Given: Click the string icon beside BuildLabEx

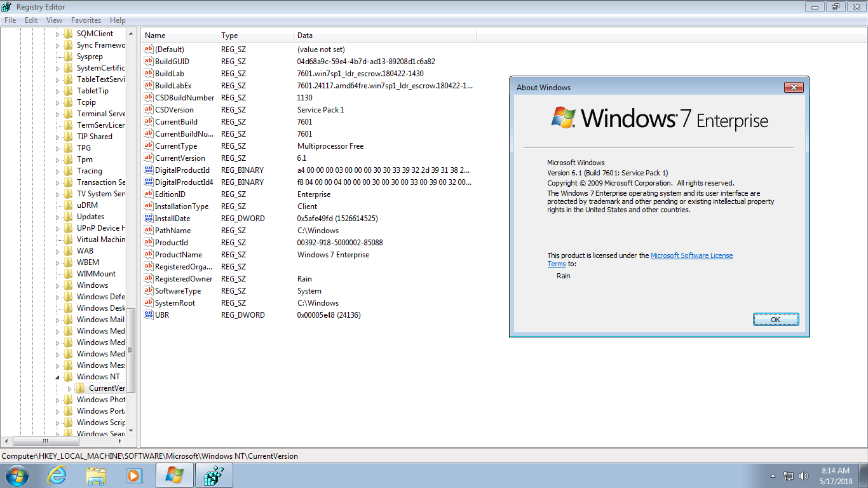Looking at the screenshot, I should (149, 86).
